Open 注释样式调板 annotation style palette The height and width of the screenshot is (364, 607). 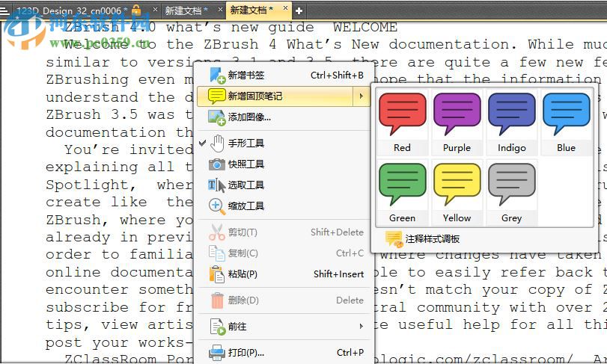[433, 239]
